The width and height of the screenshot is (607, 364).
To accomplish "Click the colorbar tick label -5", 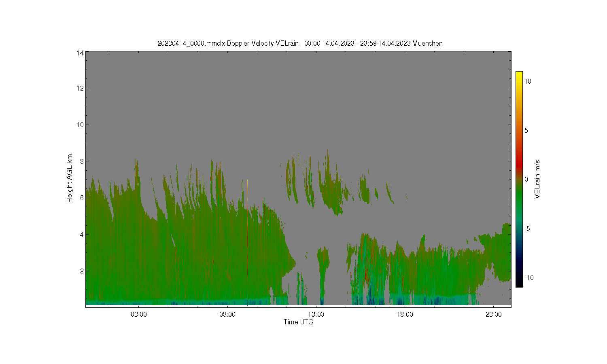I will click(527, 229).
